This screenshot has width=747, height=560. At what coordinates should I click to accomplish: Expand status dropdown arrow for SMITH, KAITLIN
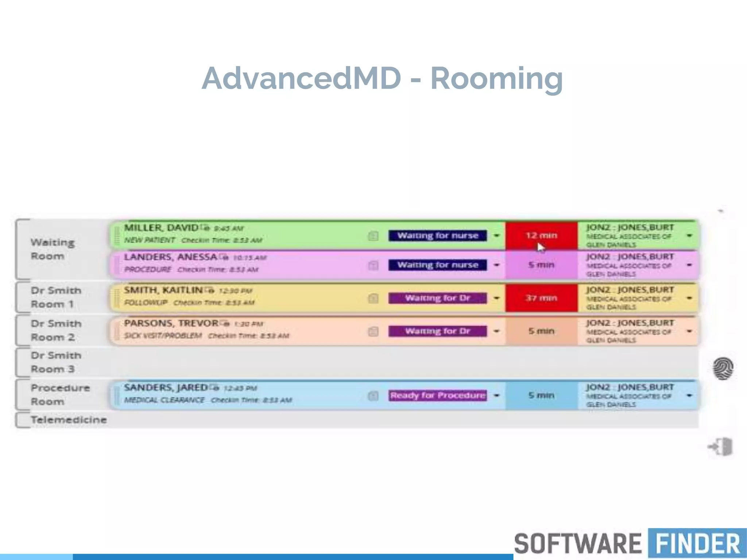click(x=496, y=298)
